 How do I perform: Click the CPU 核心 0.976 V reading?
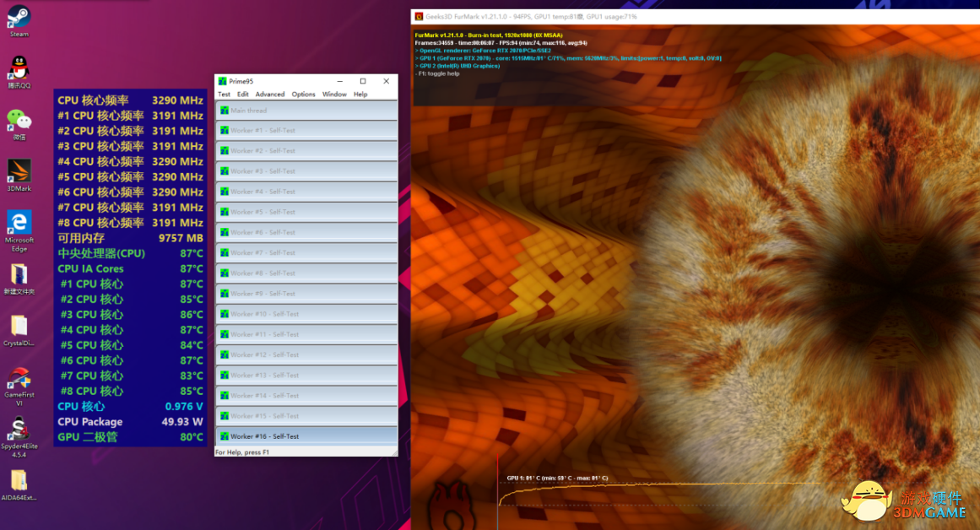pyautogui.click(x=130, y=406)
